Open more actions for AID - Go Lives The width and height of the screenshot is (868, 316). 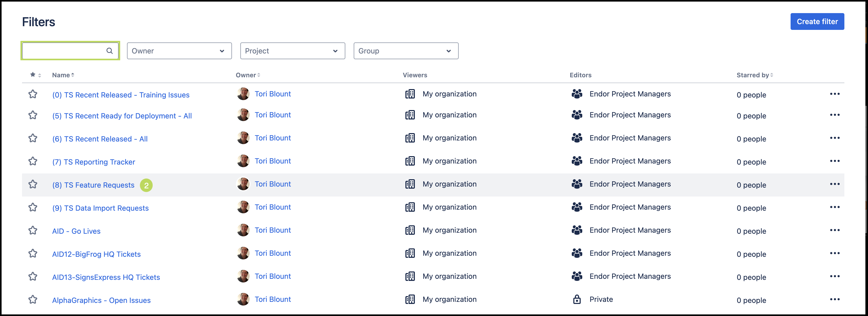834,230
